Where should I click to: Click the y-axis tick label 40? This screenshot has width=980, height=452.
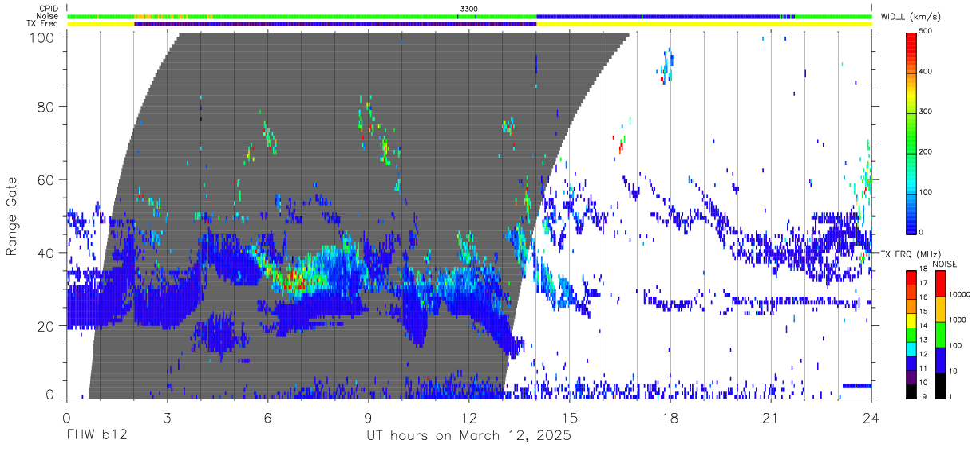click(x=46, y=253)
